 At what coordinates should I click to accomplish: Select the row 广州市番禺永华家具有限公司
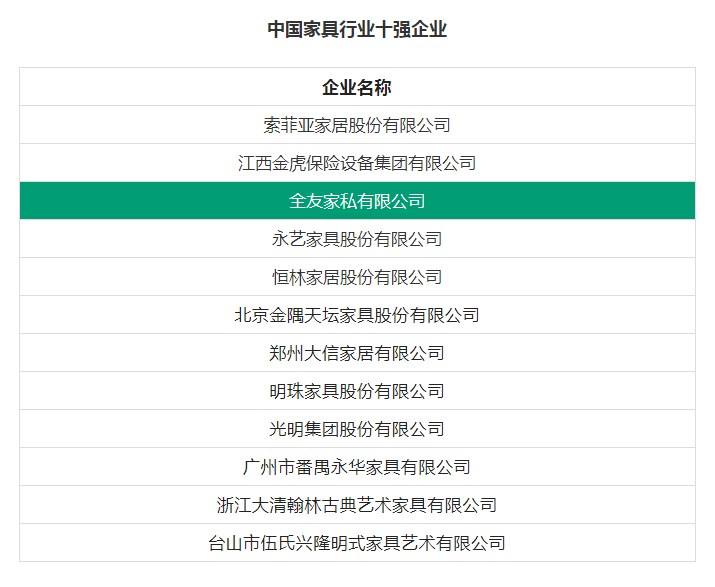click(358, 467)
